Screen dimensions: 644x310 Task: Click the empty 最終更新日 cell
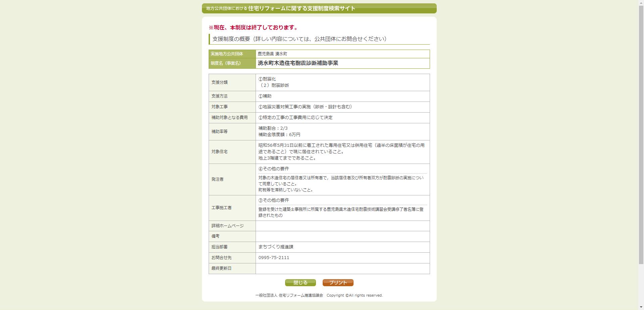pyautogui.click(x=342, y=268)
